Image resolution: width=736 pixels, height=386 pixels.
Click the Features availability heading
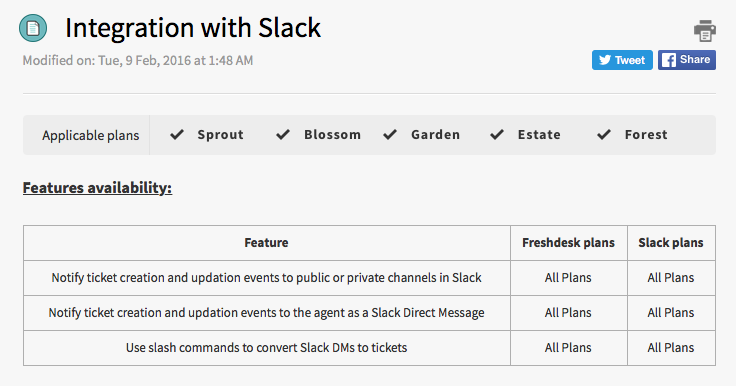click(x=97, y=188)
